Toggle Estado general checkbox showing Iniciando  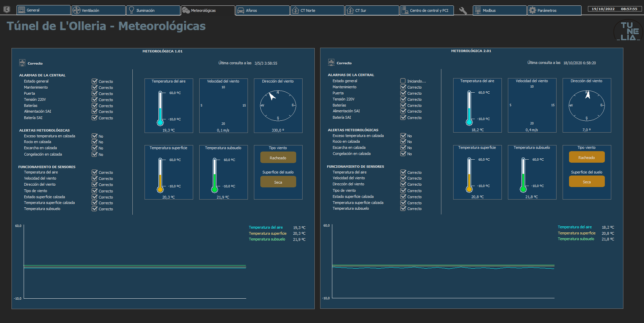point(403,81)
